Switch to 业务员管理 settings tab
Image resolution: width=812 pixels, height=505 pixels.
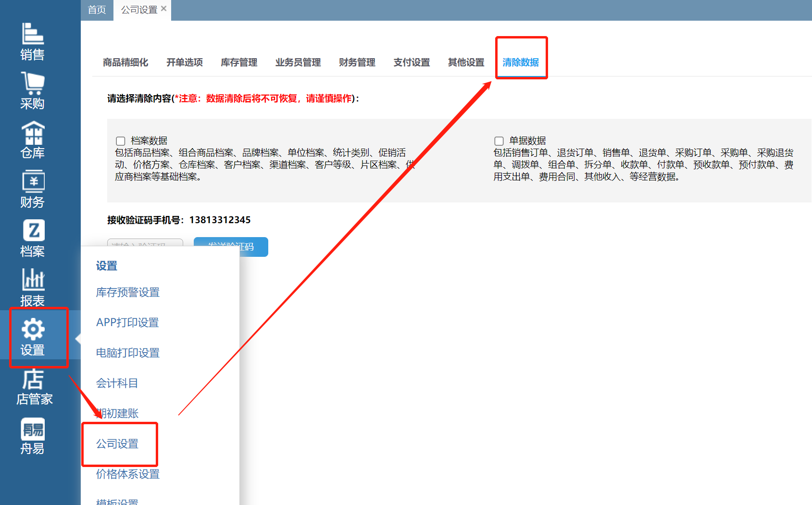(298, 63)
